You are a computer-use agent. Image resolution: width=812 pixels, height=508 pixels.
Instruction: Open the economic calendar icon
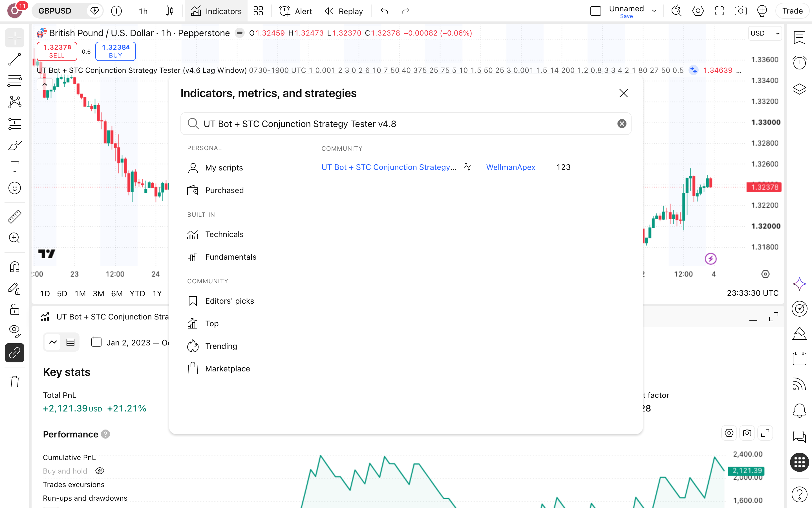pyautogui.click(x=800, y=358)
